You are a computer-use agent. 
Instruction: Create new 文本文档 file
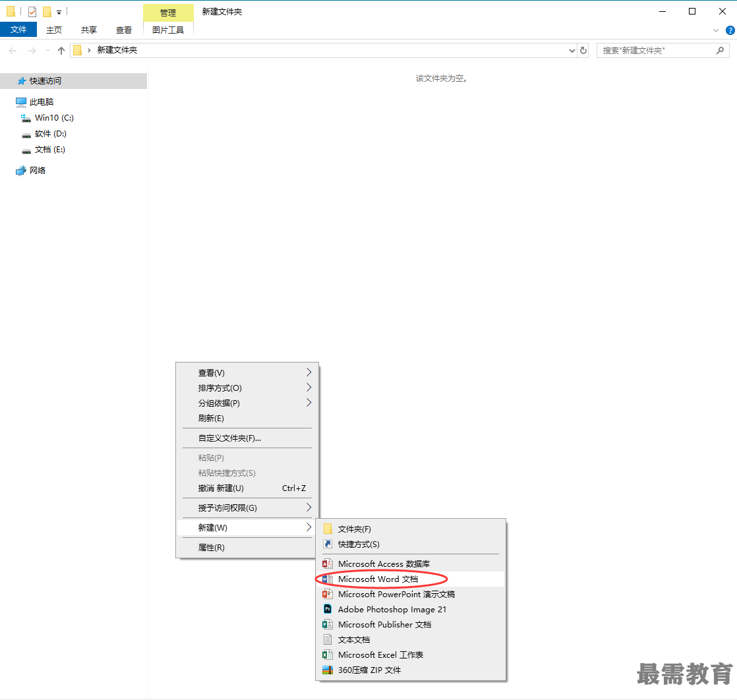click(x=411, y=639)
